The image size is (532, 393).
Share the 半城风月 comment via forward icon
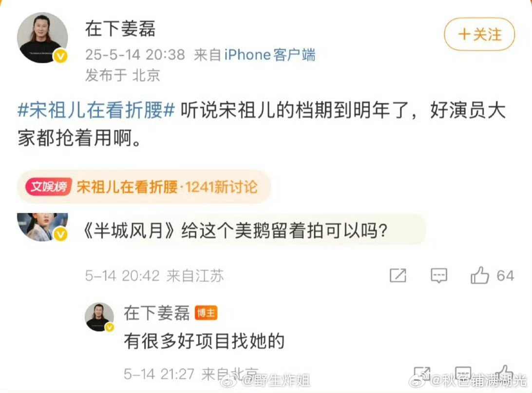pos(398,275)
